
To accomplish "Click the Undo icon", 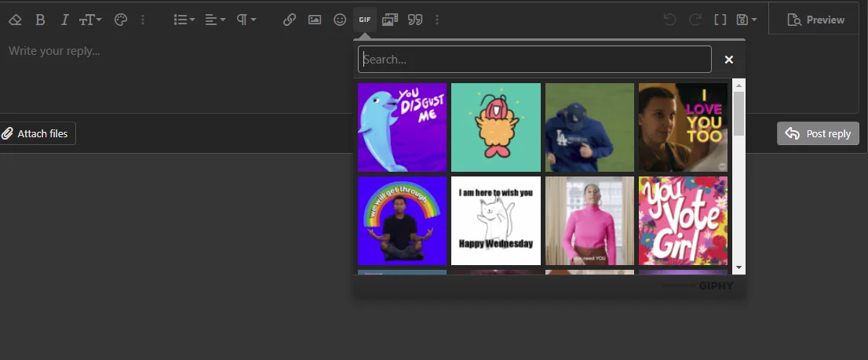I will (669, 20).
